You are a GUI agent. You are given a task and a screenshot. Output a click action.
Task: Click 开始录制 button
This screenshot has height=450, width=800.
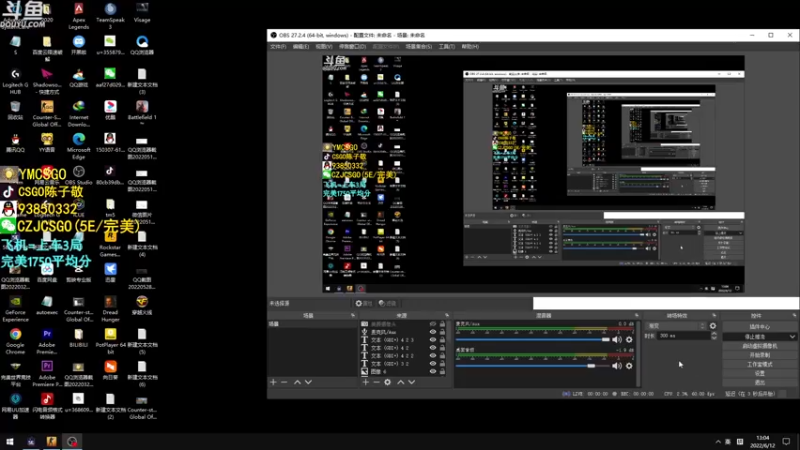(x=760, y=355)
